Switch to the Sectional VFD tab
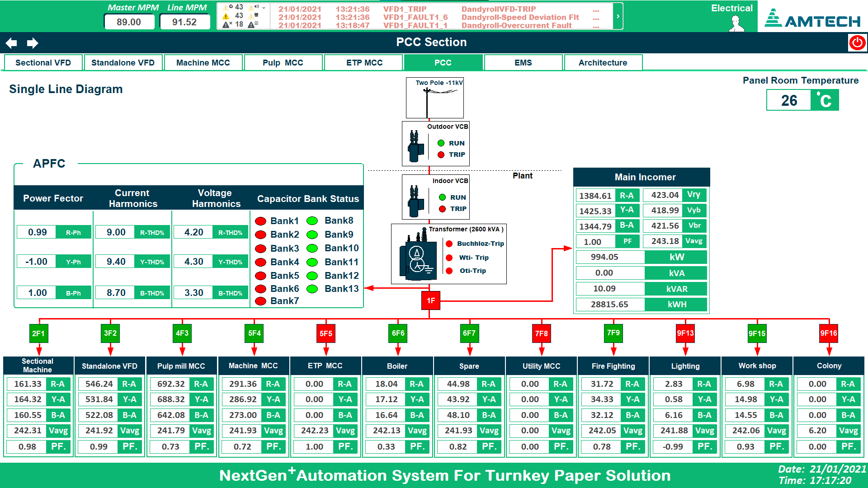 [43, 63]
